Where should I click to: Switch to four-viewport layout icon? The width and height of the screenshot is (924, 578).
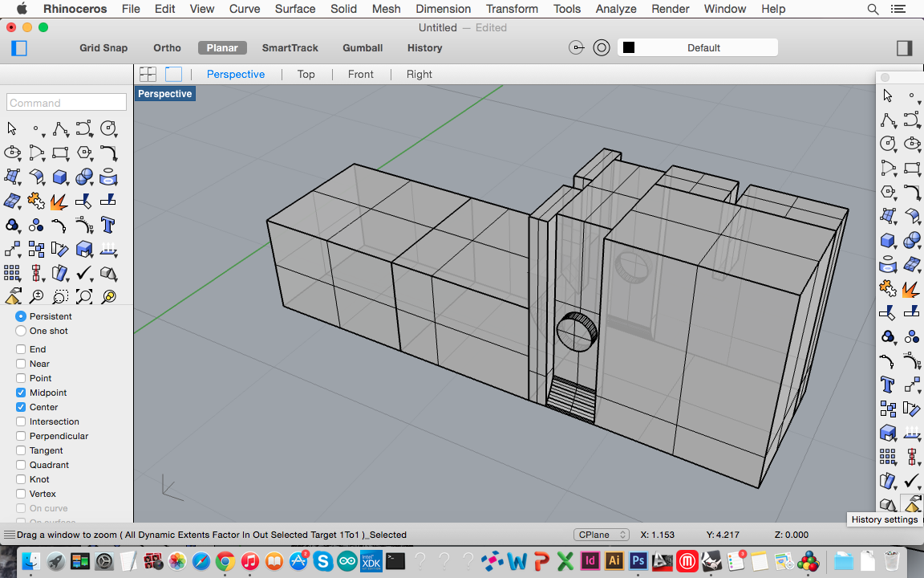[x=148, y=74]
